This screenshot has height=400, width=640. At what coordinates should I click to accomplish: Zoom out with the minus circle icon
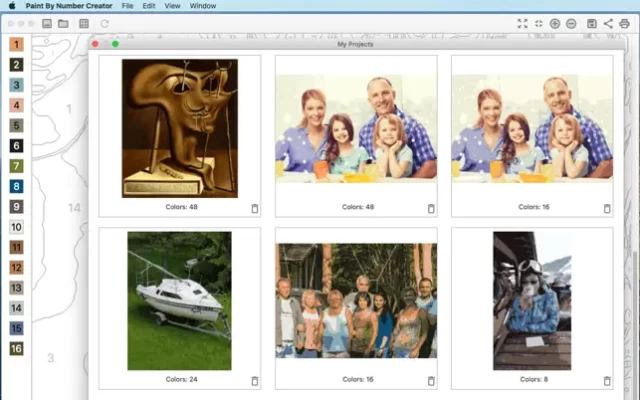[x=571, y=23]
